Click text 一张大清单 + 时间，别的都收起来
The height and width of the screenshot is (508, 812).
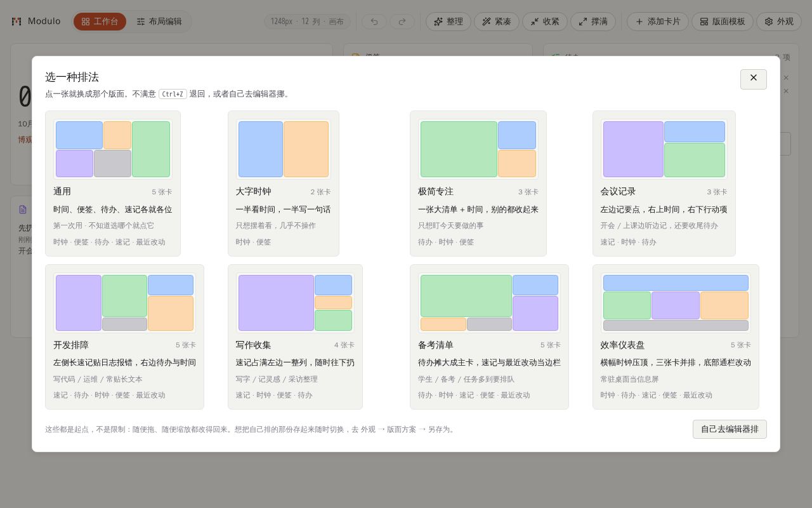point(478,210)
